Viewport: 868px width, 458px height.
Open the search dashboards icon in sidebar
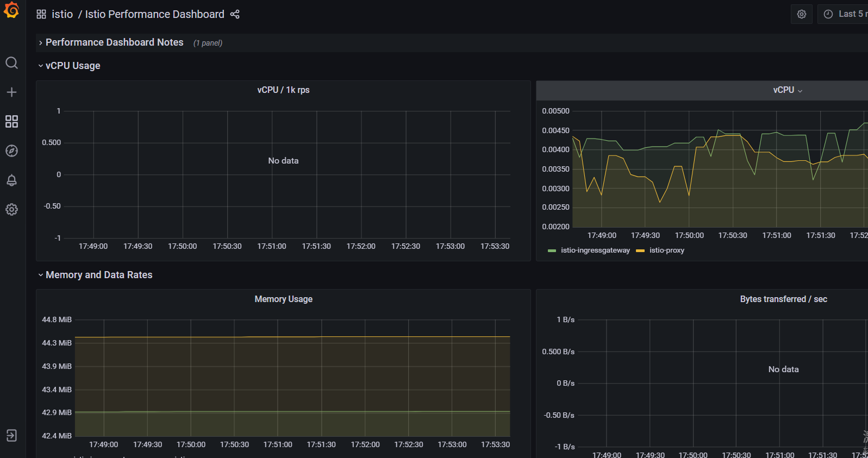pos(11,63)
